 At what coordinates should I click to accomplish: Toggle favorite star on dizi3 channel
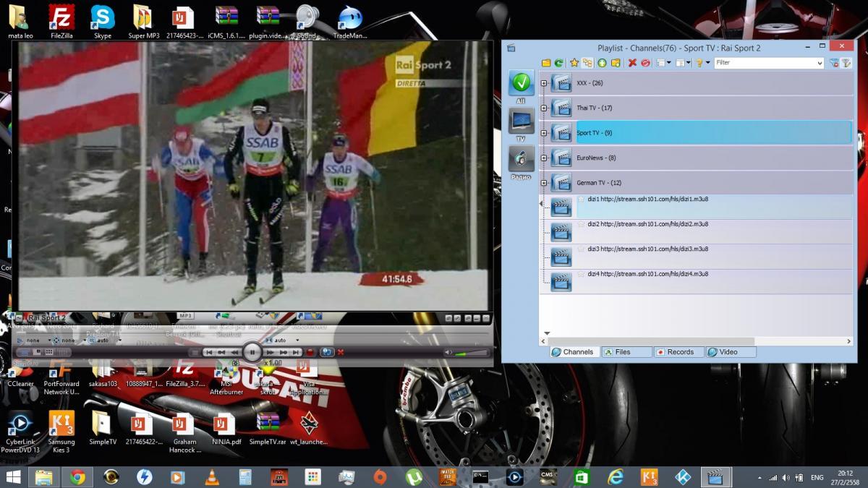click(581, 249)
